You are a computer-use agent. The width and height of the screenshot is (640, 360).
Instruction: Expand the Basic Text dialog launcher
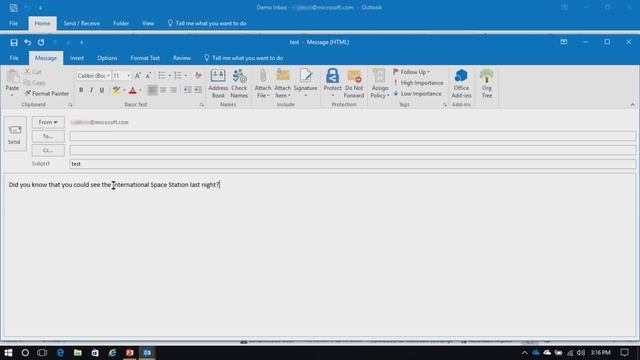point(202,105)
